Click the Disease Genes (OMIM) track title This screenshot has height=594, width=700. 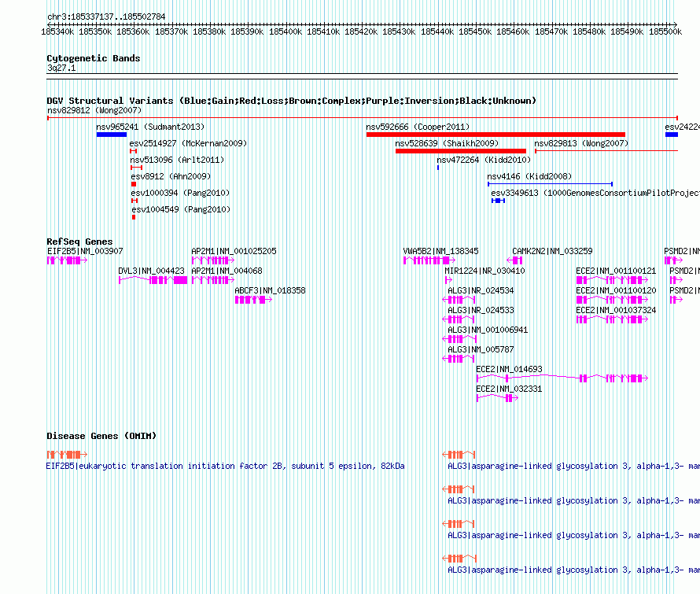click(101, 436)
